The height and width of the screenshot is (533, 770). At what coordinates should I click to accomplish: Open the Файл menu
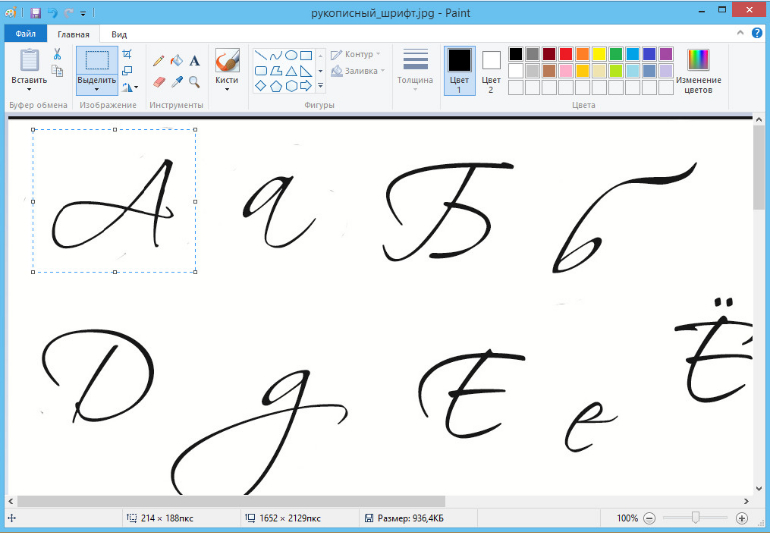tap(26, 34)
